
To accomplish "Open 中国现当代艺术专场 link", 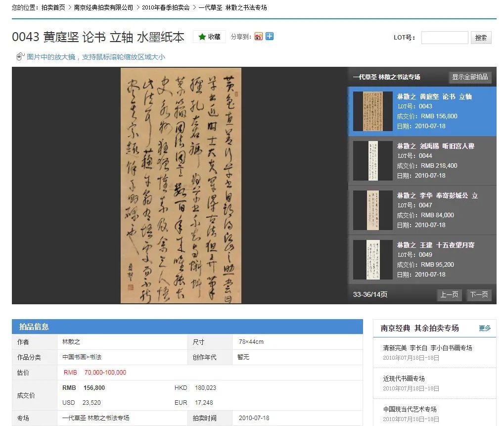I will pos(410,409).
